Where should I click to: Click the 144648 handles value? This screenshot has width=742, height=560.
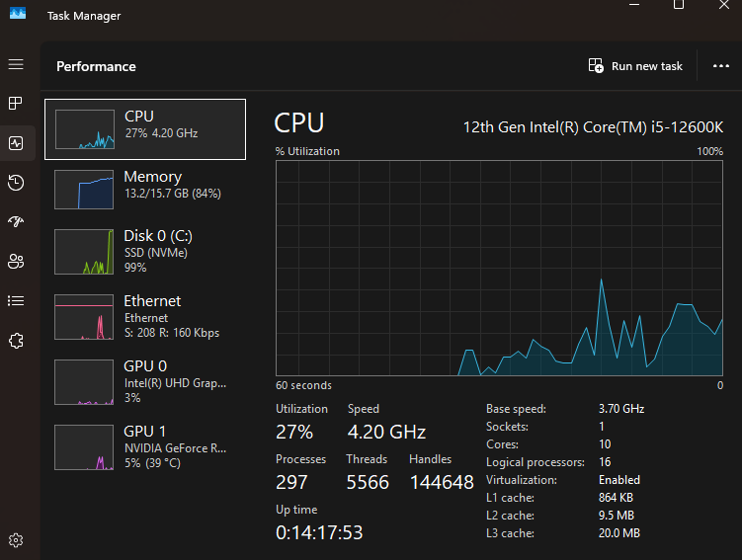(442, 482)
